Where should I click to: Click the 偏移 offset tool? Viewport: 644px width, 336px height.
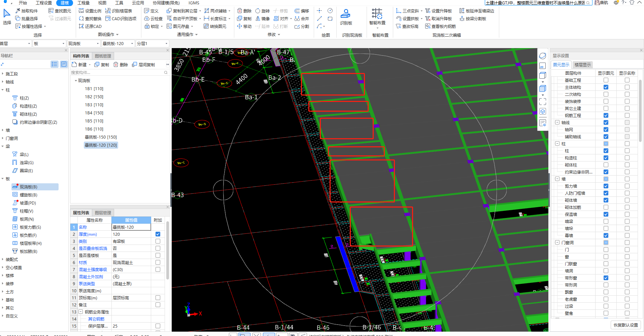302,11
